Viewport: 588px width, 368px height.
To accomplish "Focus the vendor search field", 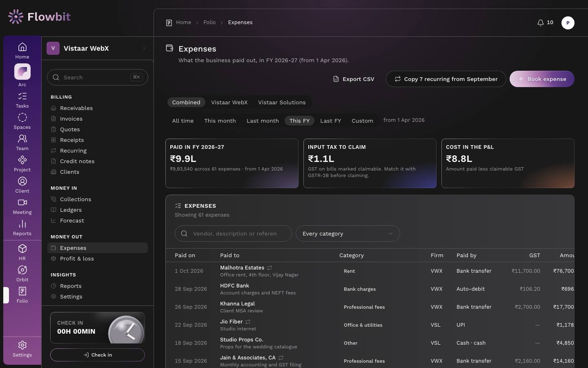I will [234, 233].
